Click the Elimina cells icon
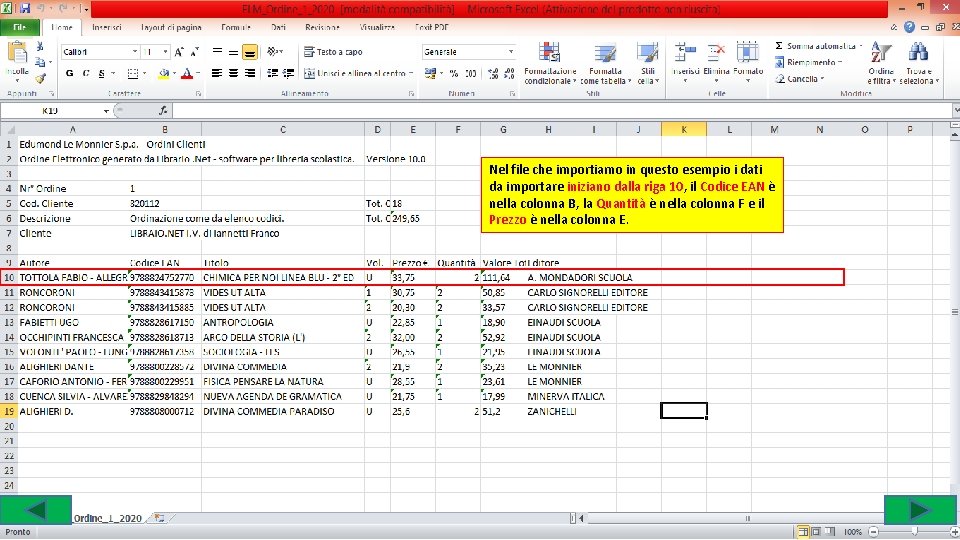The image size is (960, 540). click(716, 53)
